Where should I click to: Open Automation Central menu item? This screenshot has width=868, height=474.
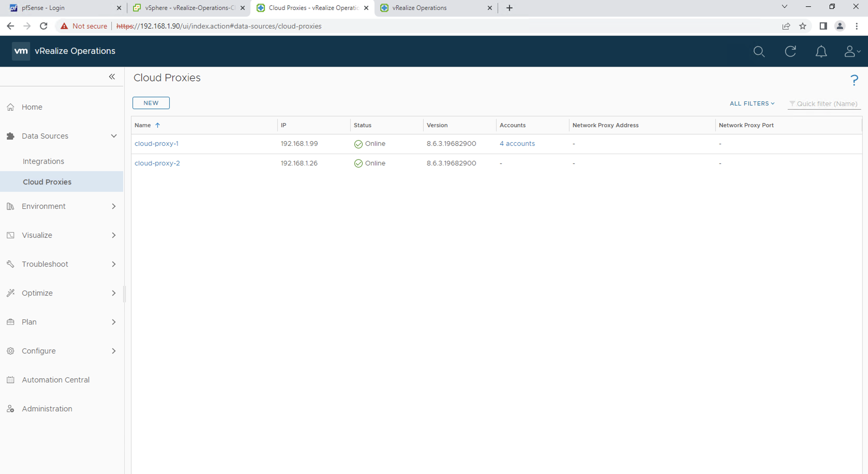(56, 380)
